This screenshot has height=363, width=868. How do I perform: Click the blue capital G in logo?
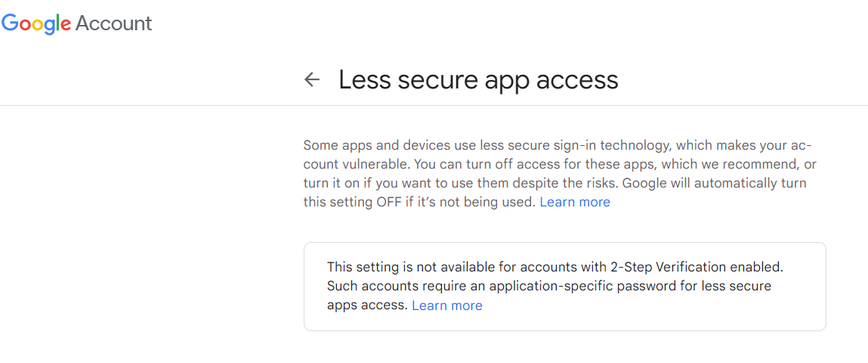tap(10, 23)
